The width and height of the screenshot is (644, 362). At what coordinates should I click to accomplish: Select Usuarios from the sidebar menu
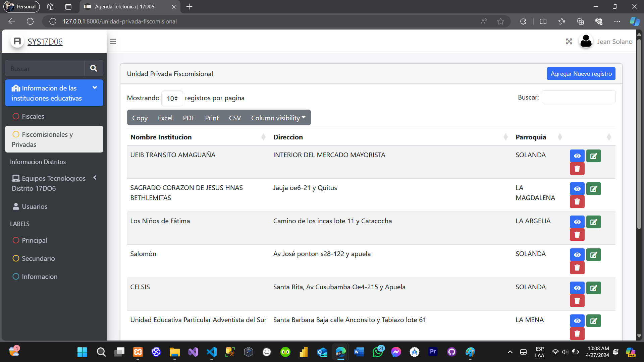click(x=35, y=206)
